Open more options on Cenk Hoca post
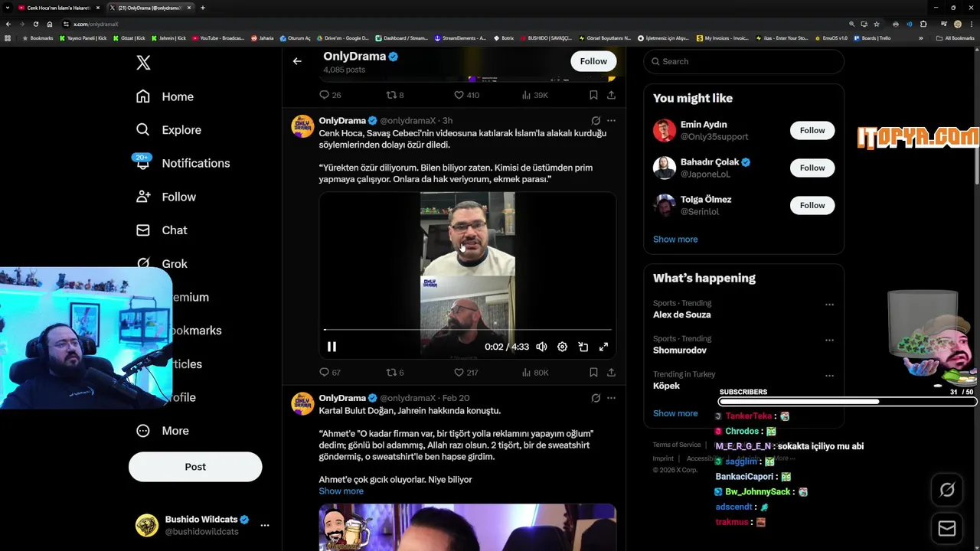 (x=611, y=121)
